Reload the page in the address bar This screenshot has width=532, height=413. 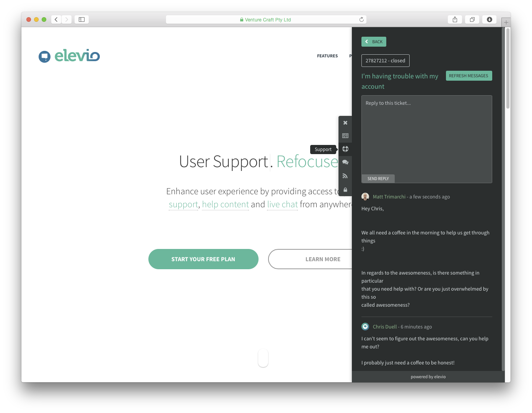361,20
